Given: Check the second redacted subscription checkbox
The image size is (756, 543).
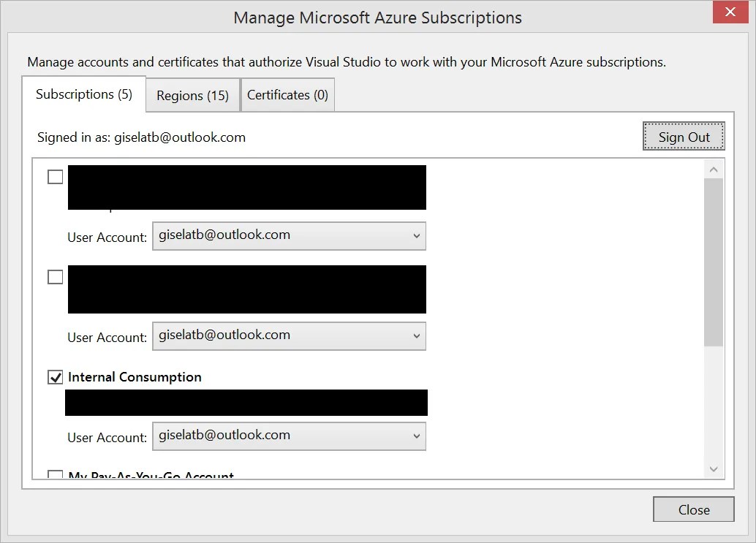Looking at the screenshot, I should 56,277.
